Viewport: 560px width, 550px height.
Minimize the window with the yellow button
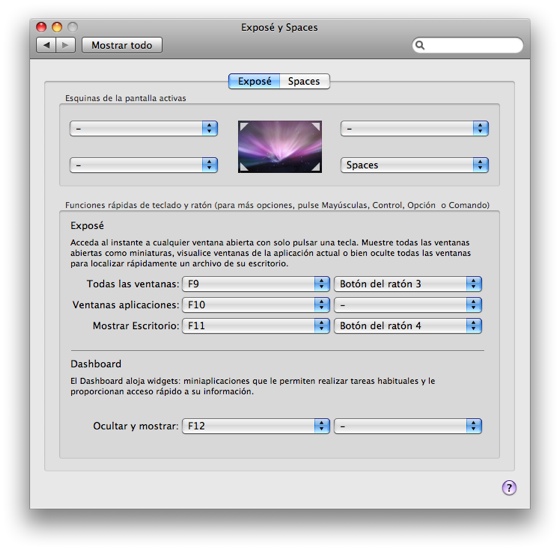57,27
